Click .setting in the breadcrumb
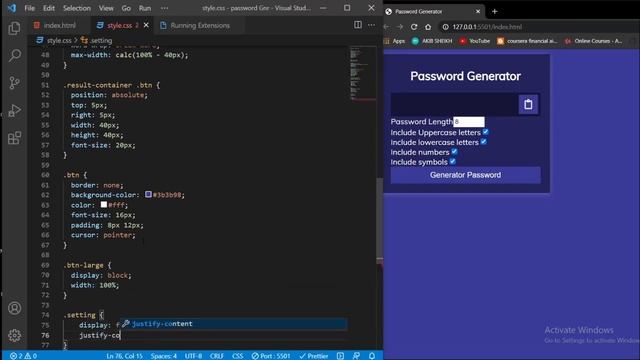The width and height of the screenshot is (640, 360). click(101, 40)
